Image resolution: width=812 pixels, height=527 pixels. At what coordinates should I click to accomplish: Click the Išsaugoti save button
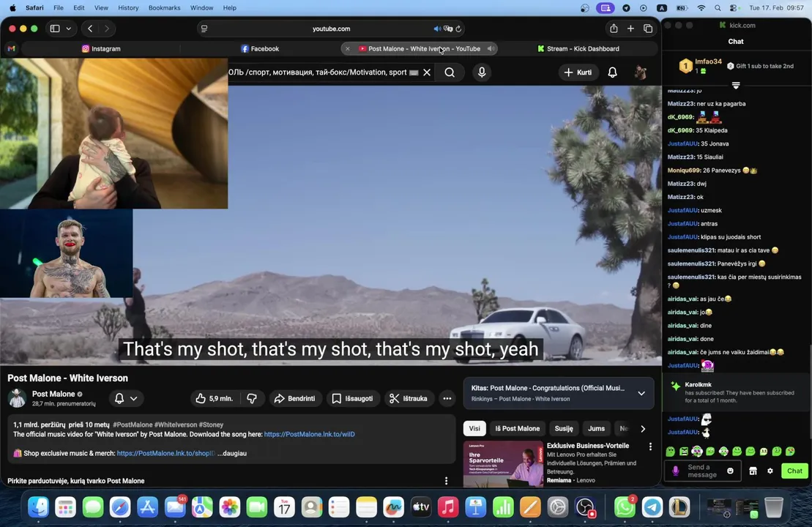(x=353, y=399)
